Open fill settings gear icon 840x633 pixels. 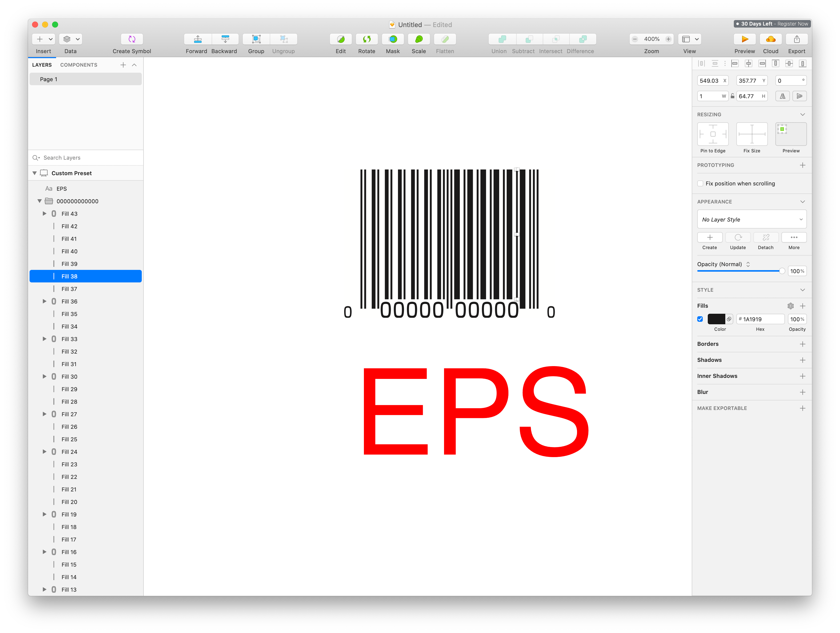[x=790, y=306]
